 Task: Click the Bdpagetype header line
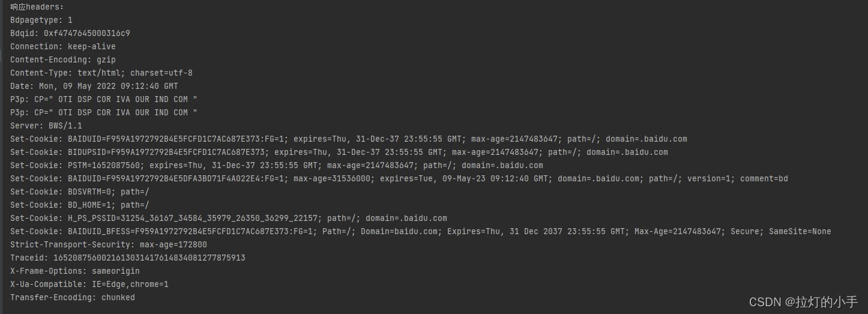41,20
